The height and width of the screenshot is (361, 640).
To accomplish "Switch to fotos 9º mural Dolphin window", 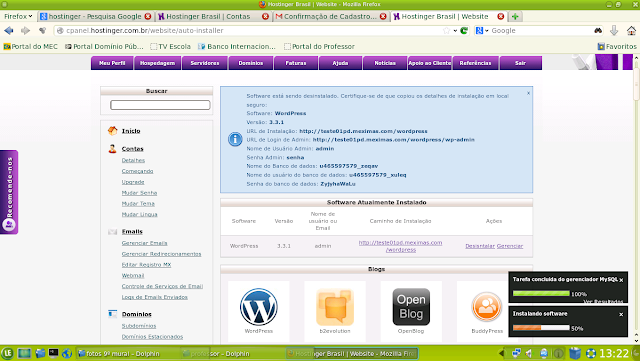I will (x=127, y=354).
